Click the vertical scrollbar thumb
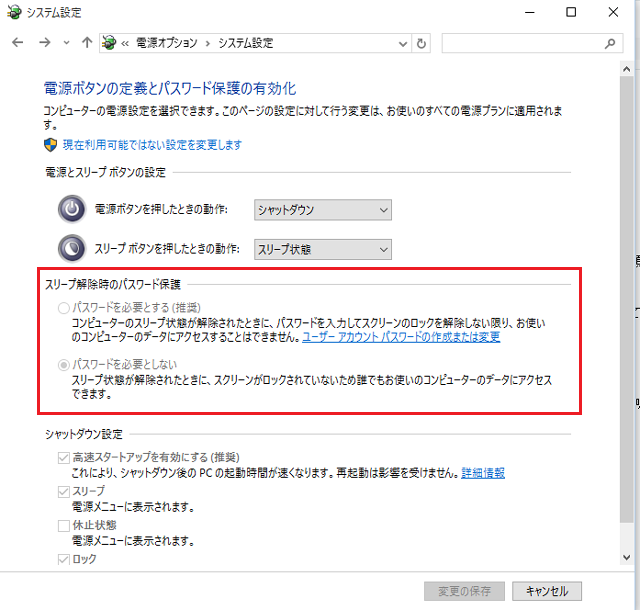Image resolution: width=640 pixels, height=610 pixels. 627,299
